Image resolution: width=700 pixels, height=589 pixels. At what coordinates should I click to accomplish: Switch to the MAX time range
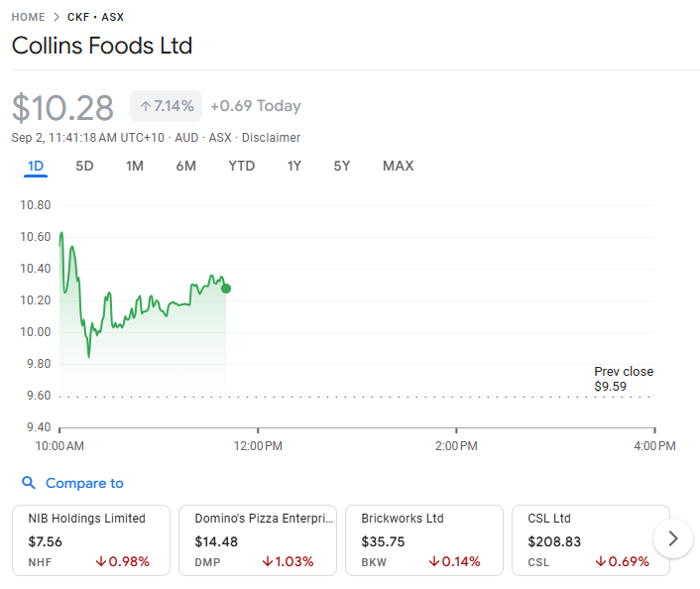point(398,166)
